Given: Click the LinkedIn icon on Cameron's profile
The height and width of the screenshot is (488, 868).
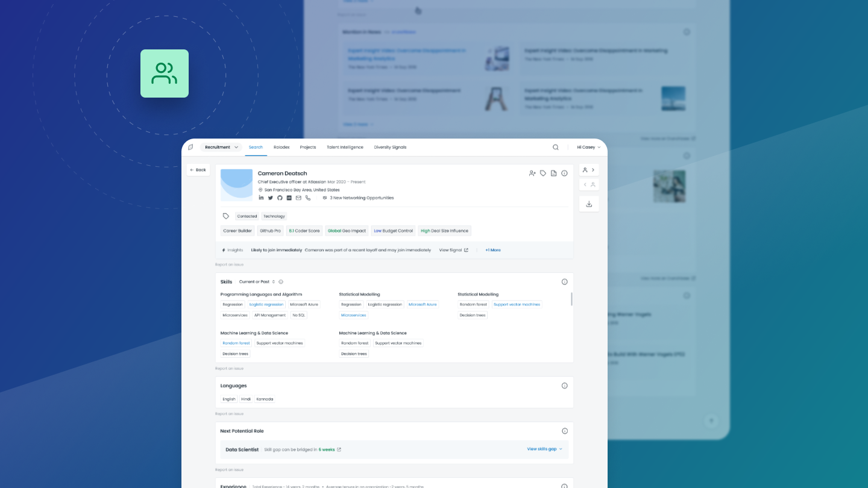Looking at the screenshot, I should tap(261, 198).
